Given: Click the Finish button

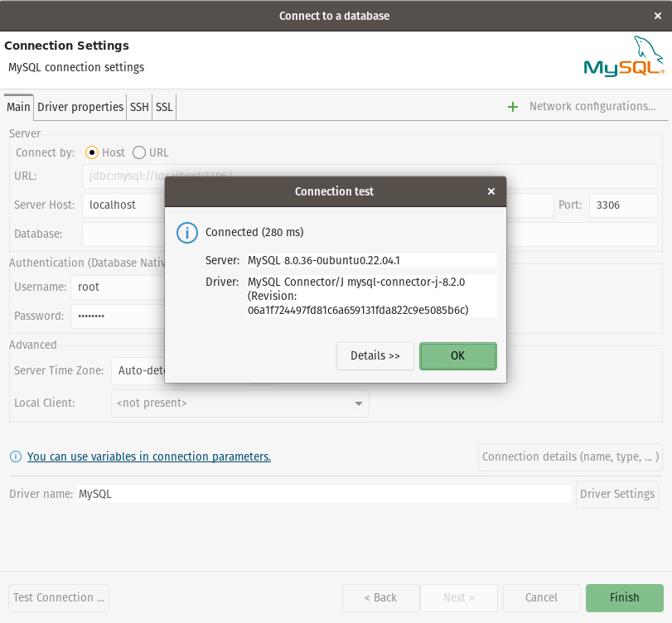Looking at the screenshot, I should tap(624, 597).
